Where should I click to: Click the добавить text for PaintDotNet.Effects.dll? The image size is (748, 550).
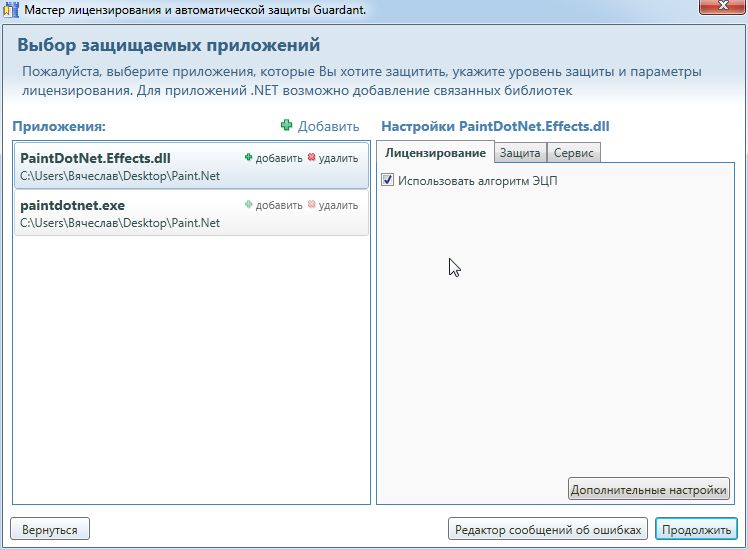[278, 158]
